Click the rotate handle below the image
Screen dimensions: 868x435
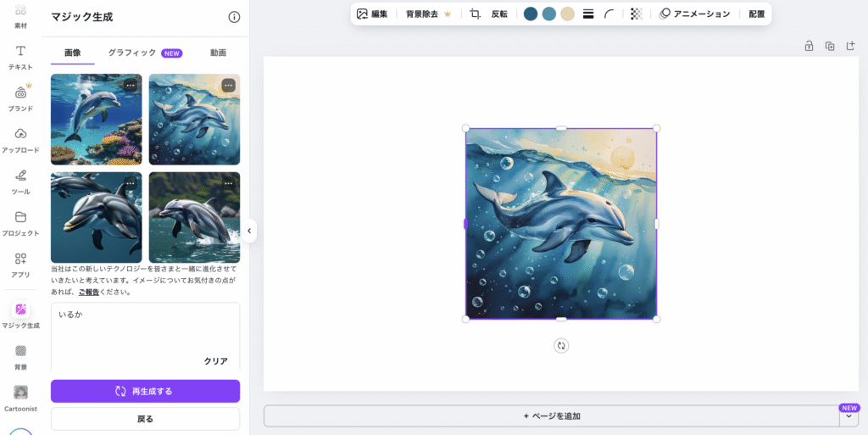click(561, 345)
